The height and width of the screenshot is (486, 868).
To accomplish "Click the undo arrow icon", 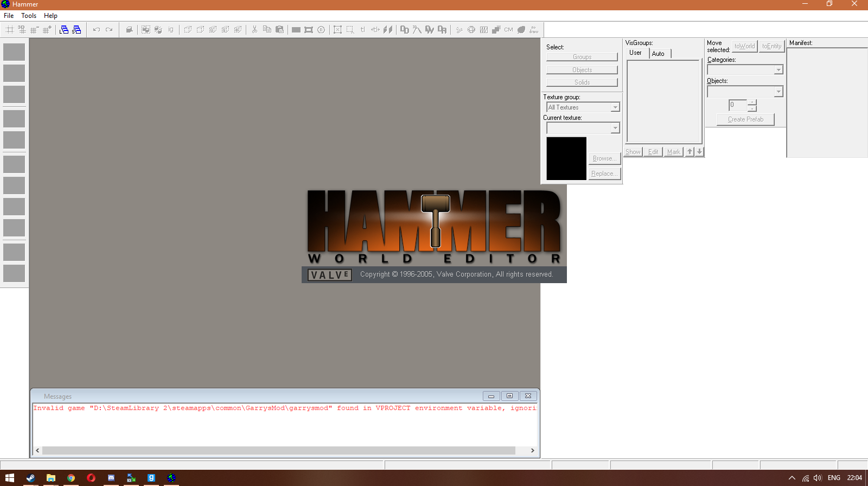I will [97, 30].
